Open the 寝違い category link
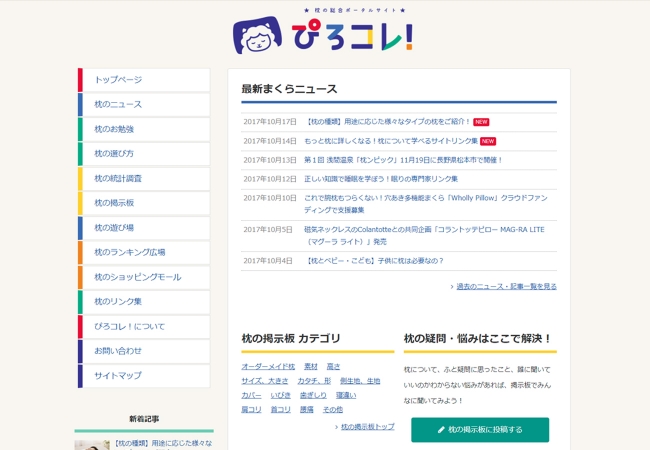 pyautogui.click(x=346, y=396)
